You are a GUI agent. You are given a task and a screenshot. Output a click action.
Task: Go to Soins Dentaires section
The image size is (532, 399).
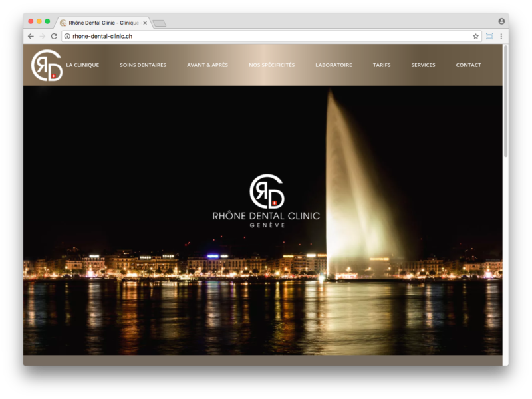tap(143, 65)
